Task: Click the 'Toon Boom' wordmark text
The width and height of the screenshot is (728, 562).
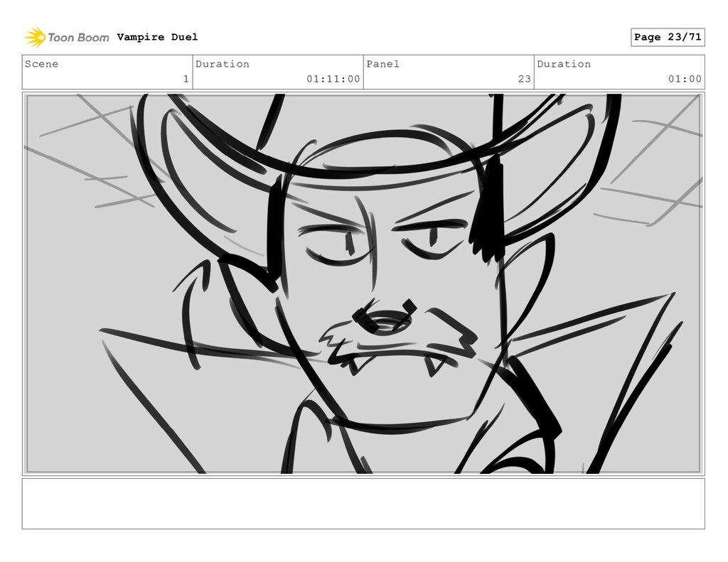Action: (78, 38)
